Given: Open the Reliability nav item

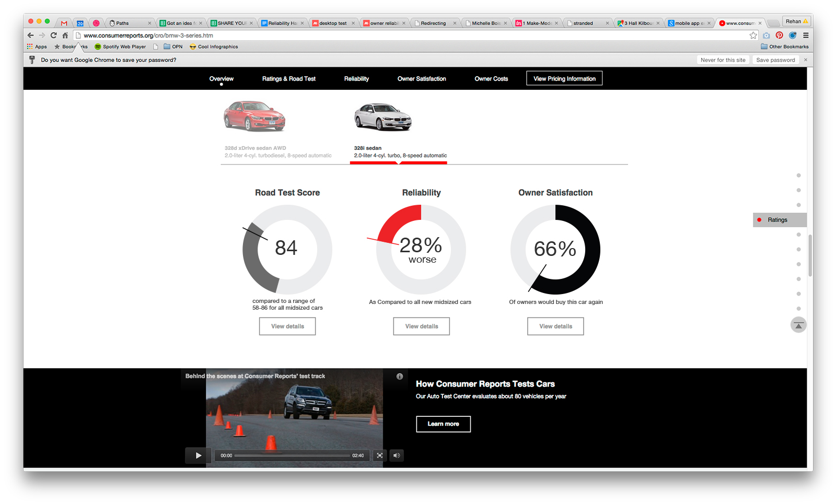Looking at the screenshot, I should 356,79.
